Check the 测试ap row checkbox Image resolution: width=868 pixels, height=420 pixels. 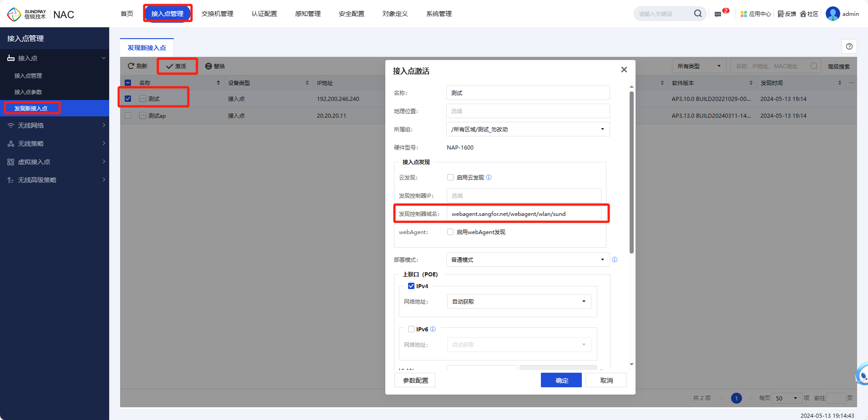(128, 115)
